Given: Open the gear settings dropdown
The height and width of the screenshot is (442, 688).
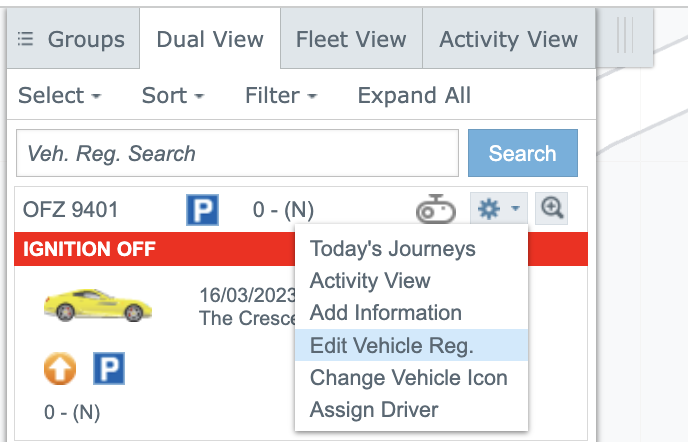Looking at the screenshot, I should click(x=497, y=209).
